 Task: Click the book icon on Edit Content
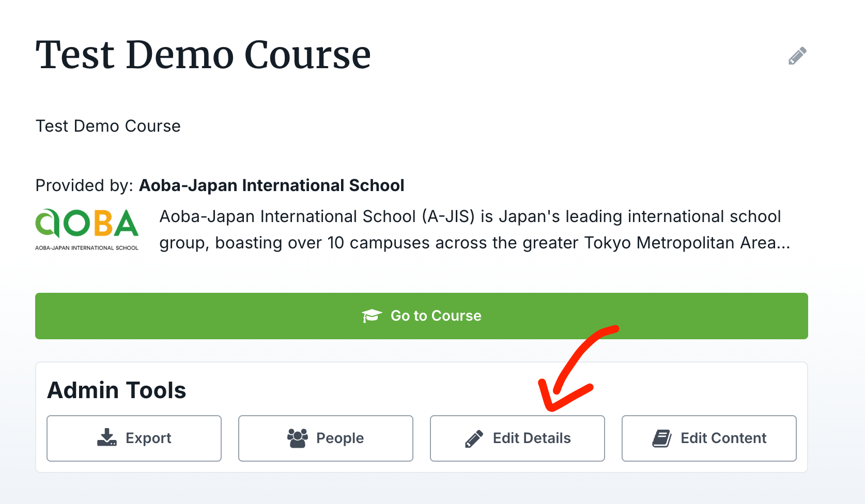(x=662, y=438)
